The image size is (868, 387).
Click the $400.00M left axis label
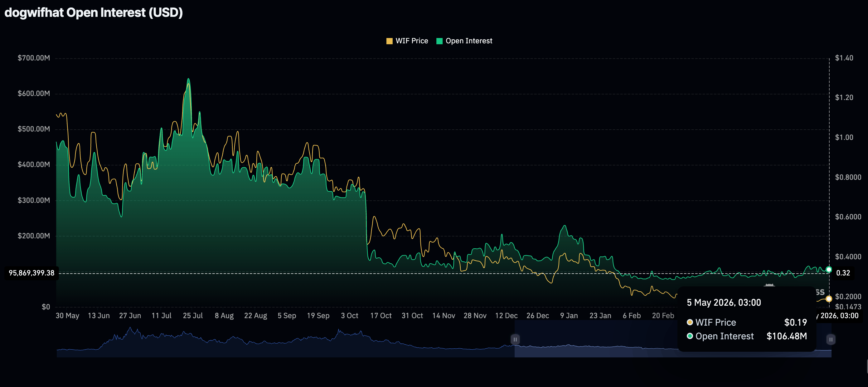pyautogui.click(x=34, y=164)
